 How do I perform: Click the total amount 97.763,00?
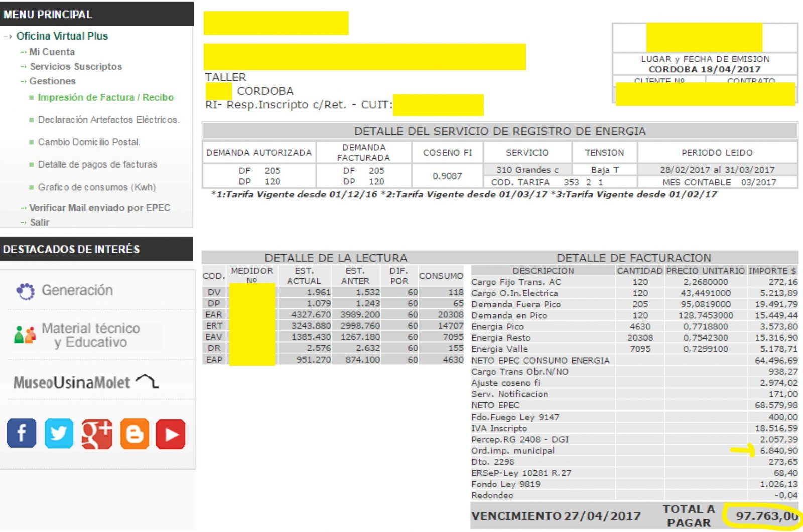(765, 516)
